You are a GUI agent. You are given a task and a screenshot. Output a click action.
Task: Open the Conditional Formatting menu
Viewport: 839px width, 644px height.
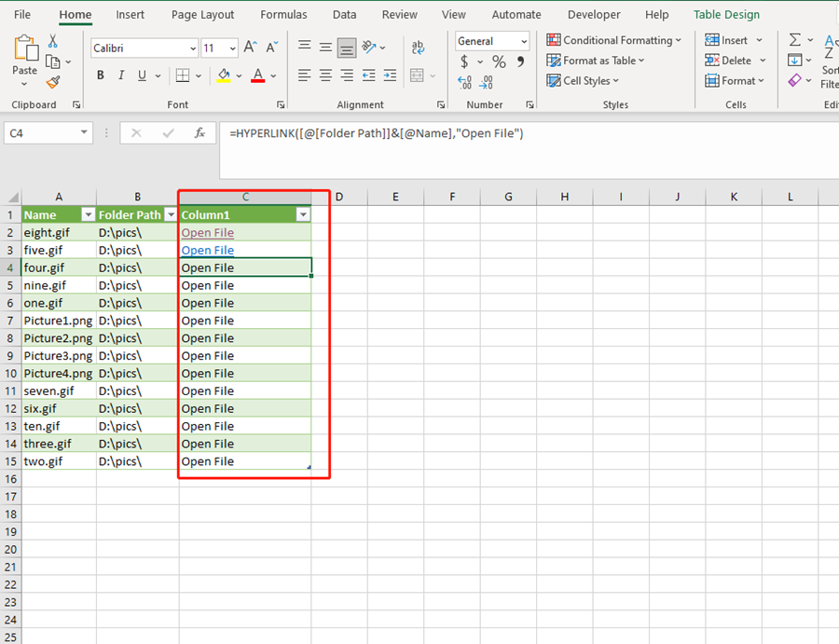pos(614,40)
